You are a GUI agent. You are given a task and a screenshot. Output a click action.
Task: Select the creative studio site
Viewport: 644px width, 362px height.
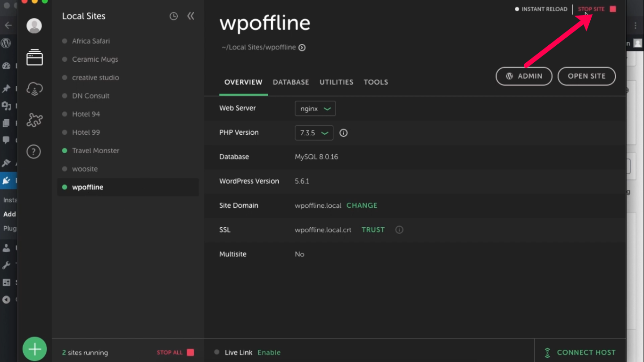point(128,78)
